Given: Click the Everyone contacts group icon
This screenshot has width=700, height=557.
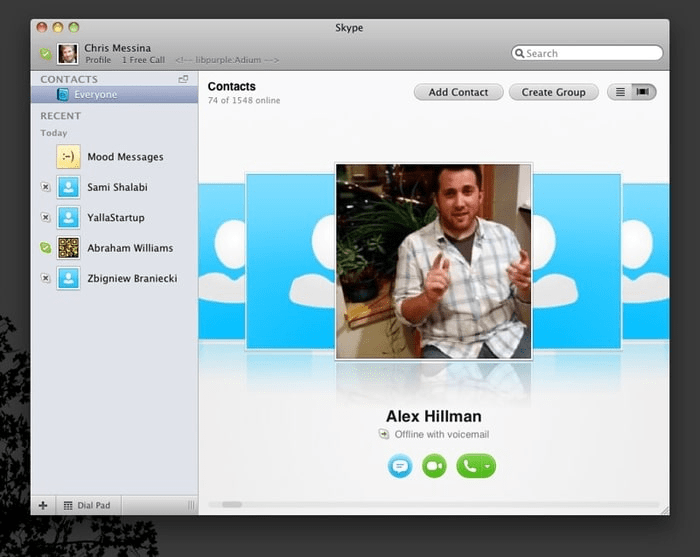Looking at the screenshot, I should (63, 95).
